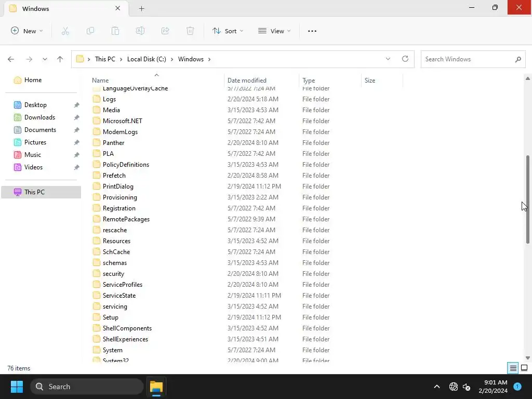Open Pictures in navigation pane

pyautogui.click(x=35, y=142)
